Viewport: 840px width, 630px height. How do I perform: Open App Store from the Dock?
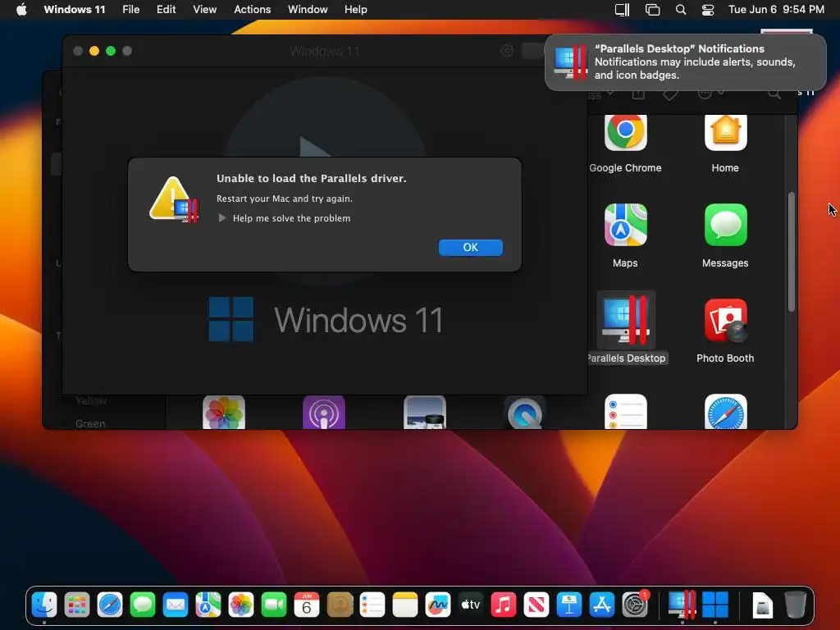(x=601, y=605)
